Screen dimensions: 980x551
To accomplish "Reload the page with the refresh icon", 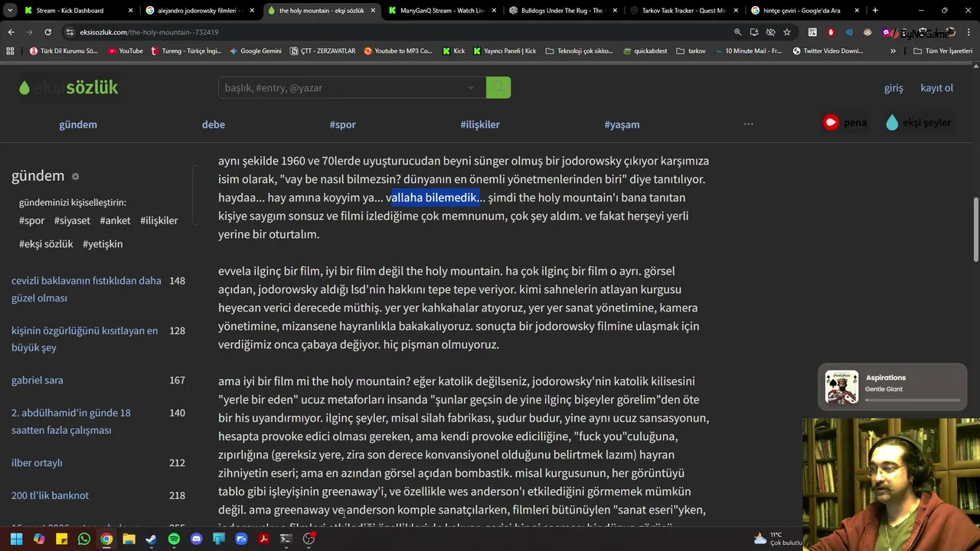I will [x=47, y=32].
